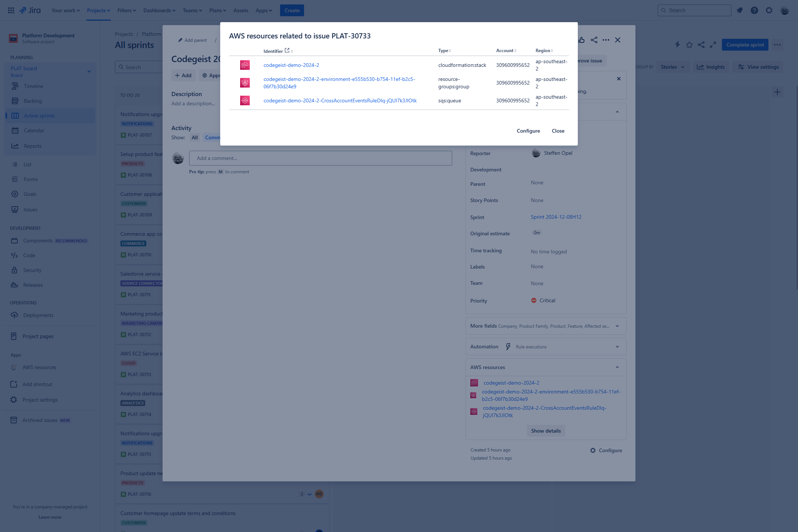Open the Dashboards menu
This screenshot has height=532, width=798.
[159, 10]
